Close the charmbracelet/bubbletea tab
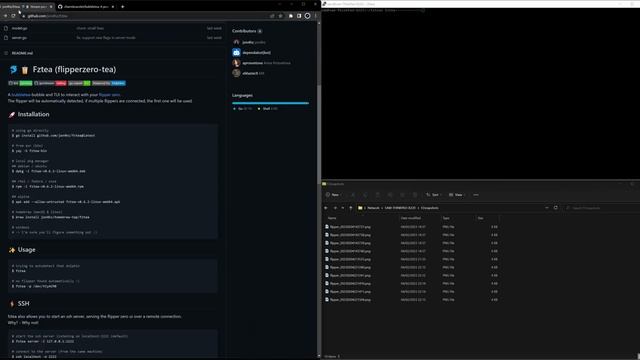Image resolution: width=640 pixels, height=360 pixels. tap(113, 7)
